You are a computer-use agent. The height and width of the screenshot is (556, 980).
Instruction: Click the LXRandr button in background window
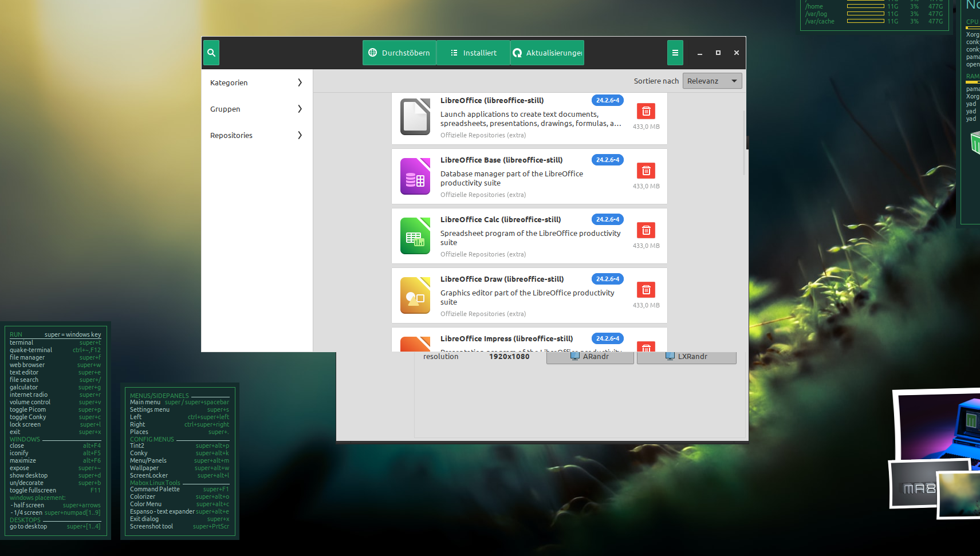[687, 357]
